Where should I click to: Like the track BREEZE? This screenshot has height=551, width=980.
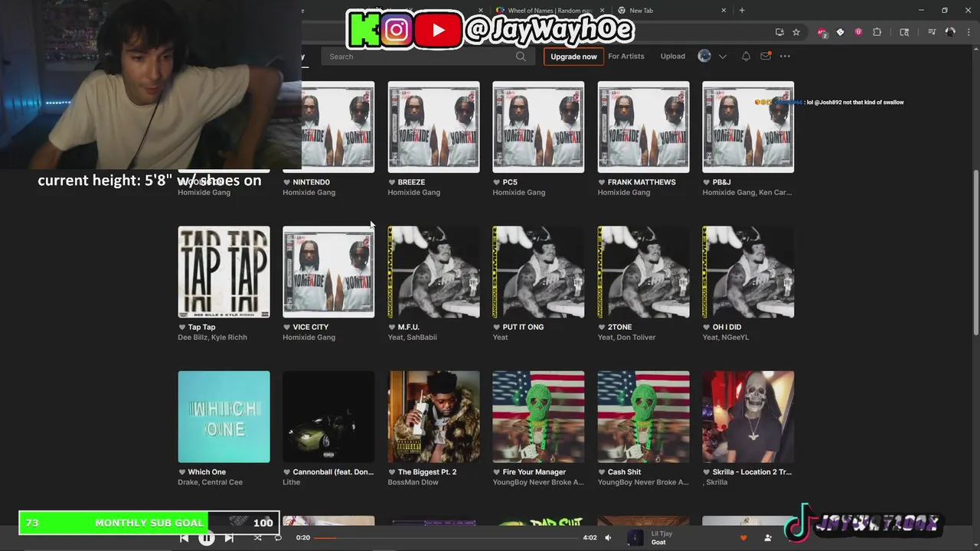pos(392,182)
